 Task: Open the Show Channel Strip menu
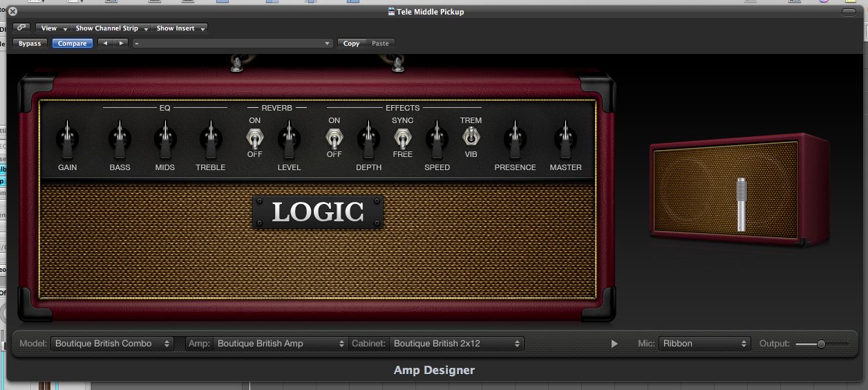(111, 28)
